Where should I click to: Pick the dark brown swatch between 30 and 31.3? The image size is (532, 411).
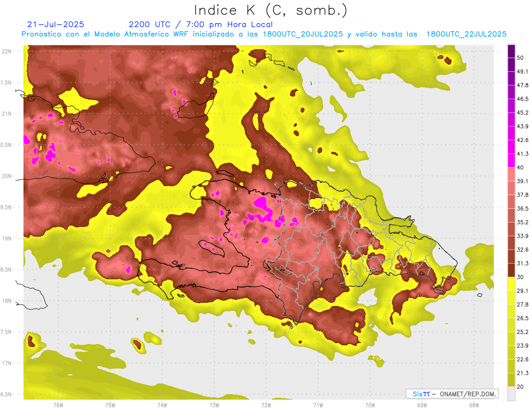pyautogui.click(x=511, y=270)
